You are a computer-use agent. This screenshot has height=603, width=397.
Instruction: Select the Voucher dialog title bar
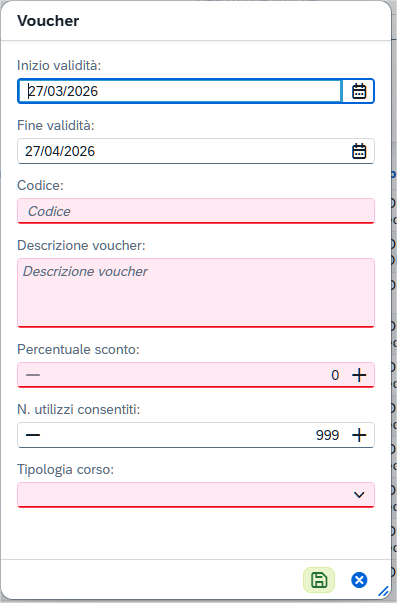[196, 21]
